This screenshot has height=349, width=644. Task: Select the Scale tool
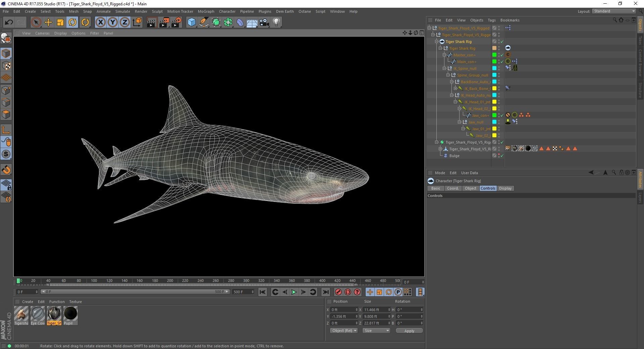click(x=60, y=22)
